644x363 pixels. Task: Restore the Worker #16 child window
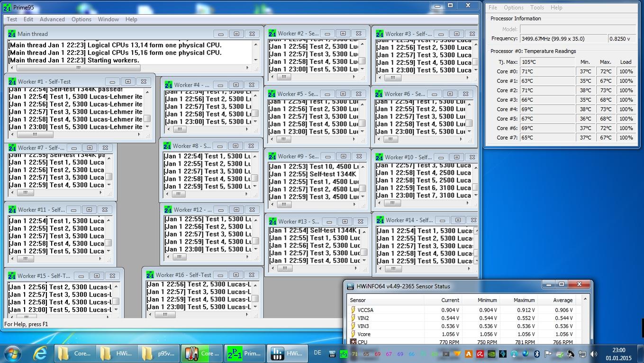click(236, 274)
